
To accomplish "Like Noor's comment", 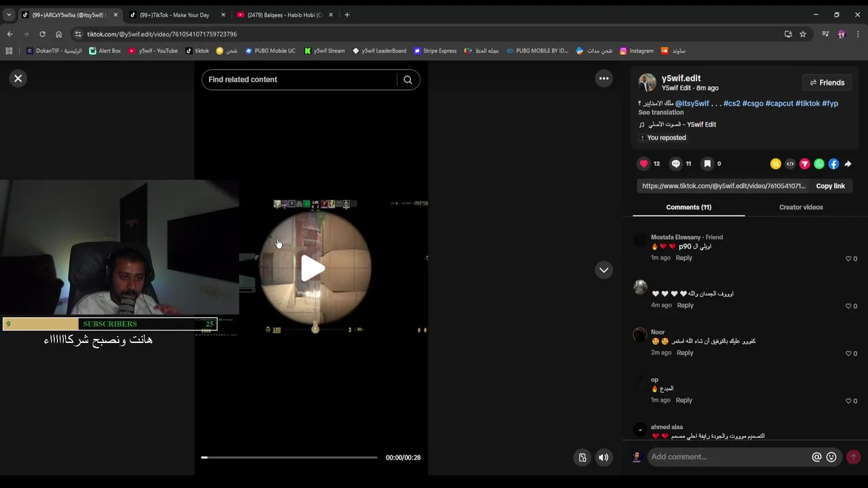I will pyautogui.click(x=848, y=354).
